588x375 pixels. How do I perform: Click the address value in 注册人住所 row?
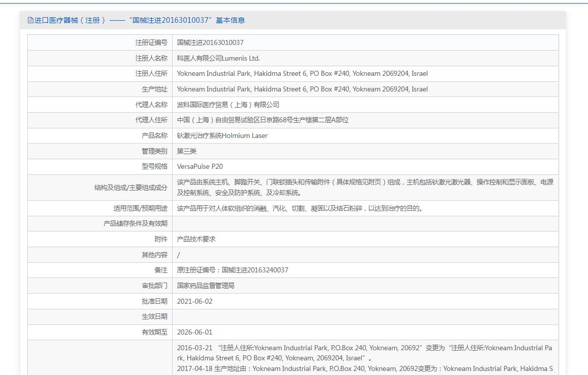pos(302,74)
